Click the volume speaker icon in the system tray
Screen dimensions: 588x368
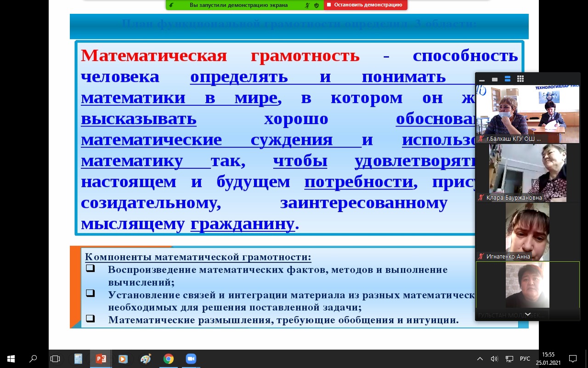pos(494,359)
